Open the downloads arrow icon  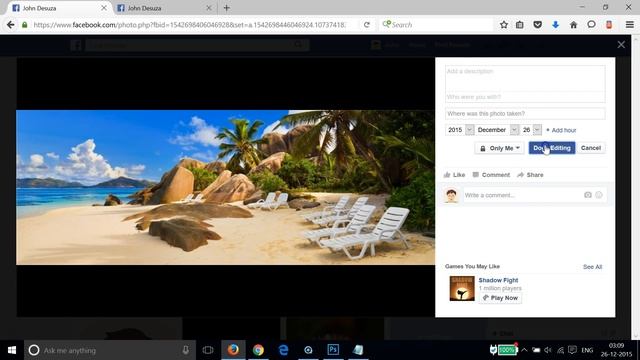(556, 25)
